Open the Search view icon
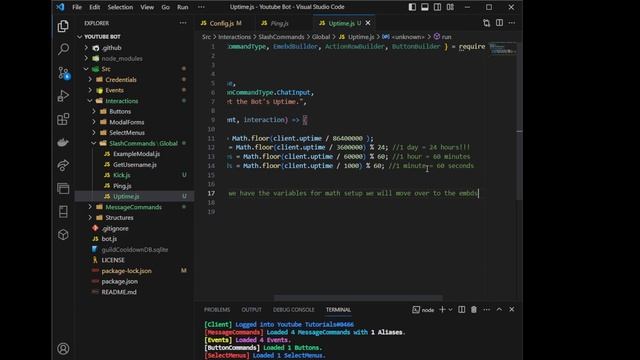This screenshot has width=640, height=360. click(63, 49)
